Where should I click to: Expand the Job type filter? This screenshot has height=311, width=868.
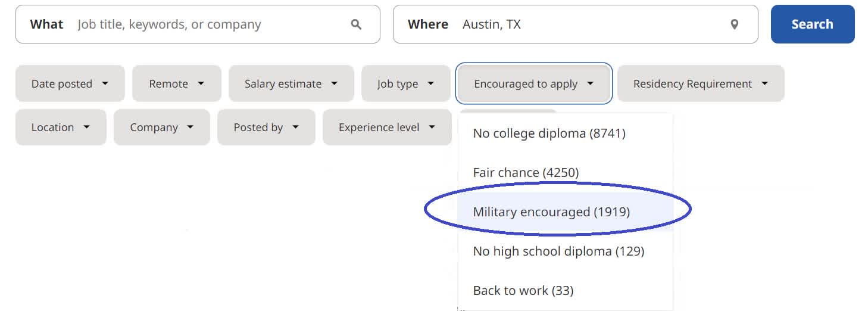(x=405, y=83)
